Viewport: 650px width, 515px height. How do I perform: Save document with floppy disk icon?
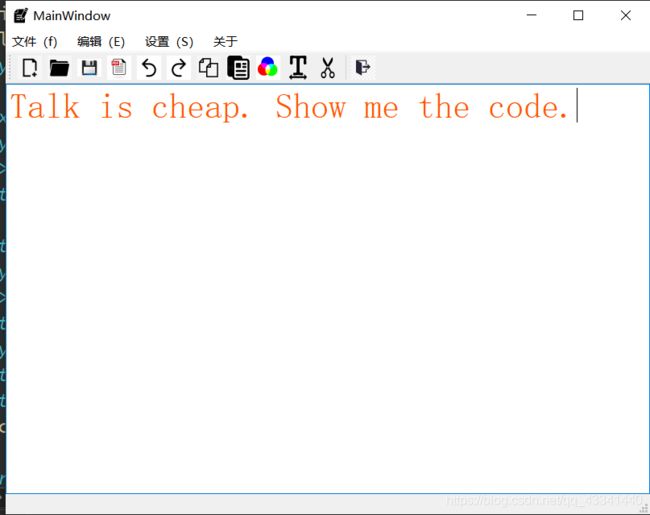89,68
